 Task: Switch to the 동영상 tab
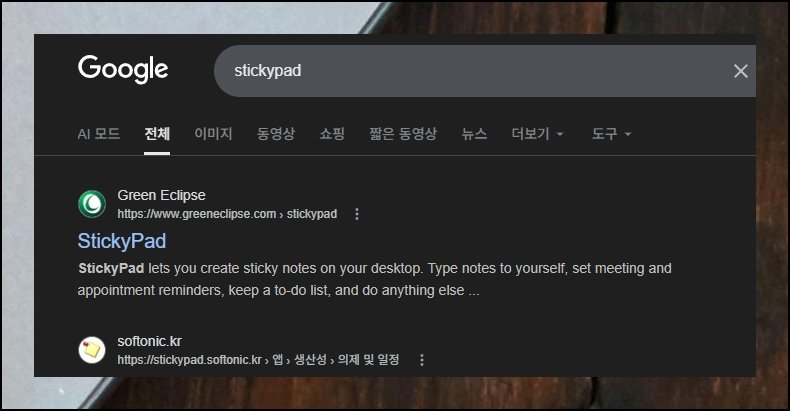(276, 134)
